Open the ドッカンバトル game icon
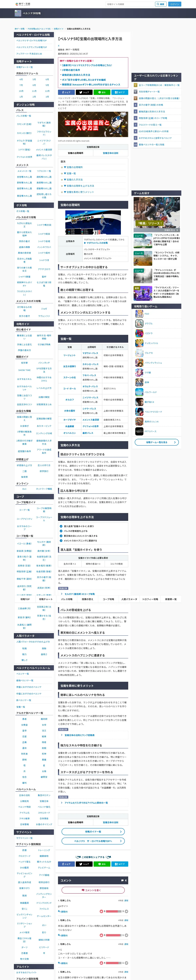This screenshot has height=980, width=196. [139, 343]
